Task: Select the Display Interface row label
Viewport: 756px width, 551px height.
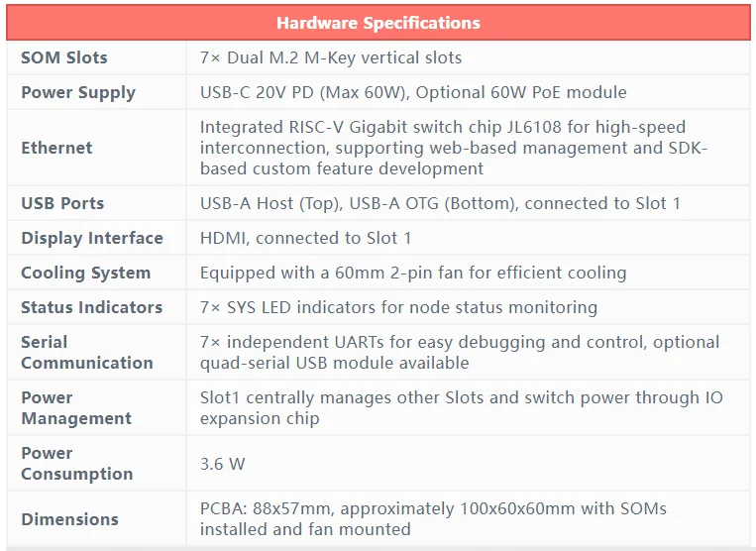Action: coord(92,238)
